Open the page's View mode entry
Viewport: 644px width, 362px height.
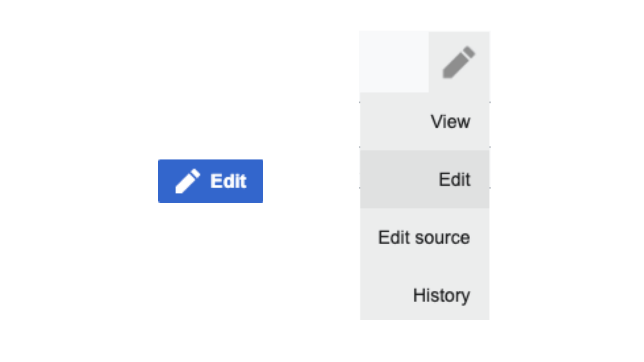pos(450,122)
